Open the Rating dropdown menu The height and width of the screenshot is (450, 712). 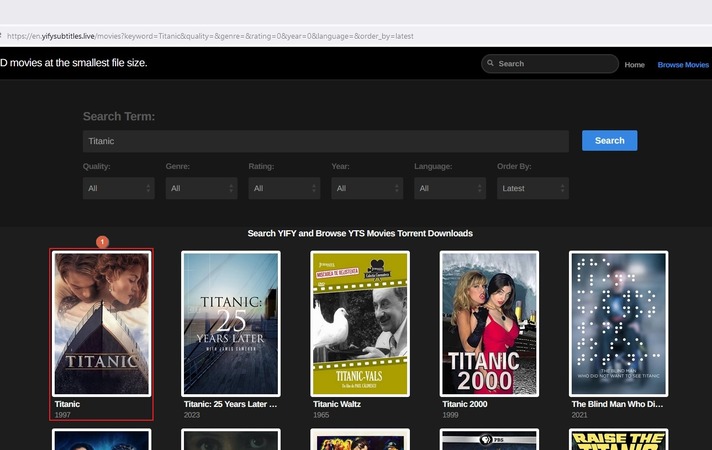click(x=285, y=188)
